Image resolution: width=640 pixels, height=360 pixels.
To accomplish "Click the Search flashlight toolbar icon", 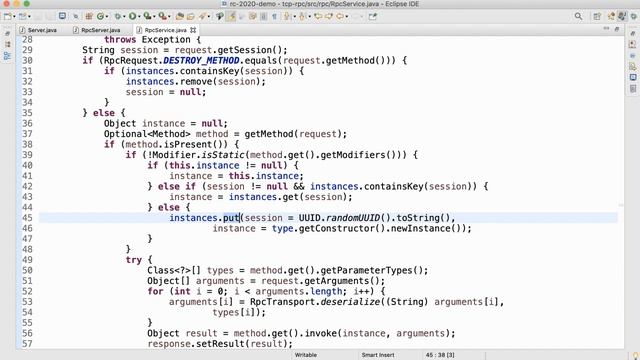I will [202, 16].
